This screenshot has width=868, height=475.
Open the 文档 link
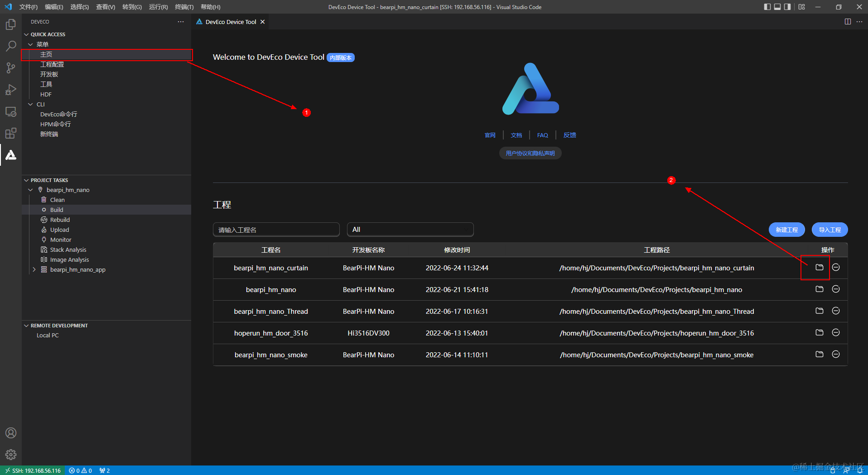pos(516,135)
